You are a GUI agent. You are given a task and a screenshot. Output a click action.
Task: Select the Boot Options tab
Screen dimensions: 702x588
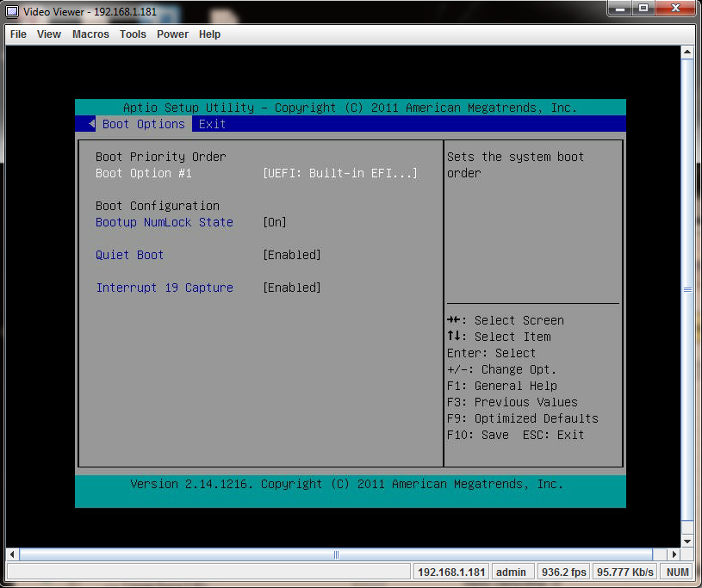tap(143, 124)
